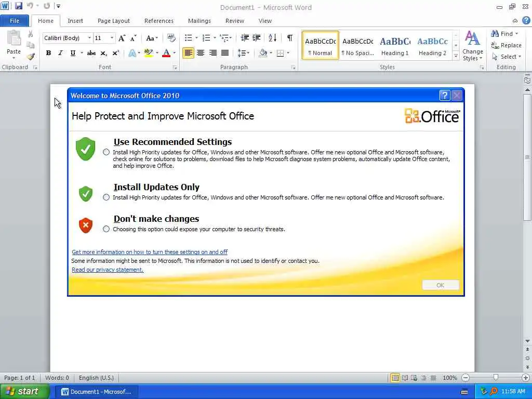Click the Shrink Font icon

[134, 38]
